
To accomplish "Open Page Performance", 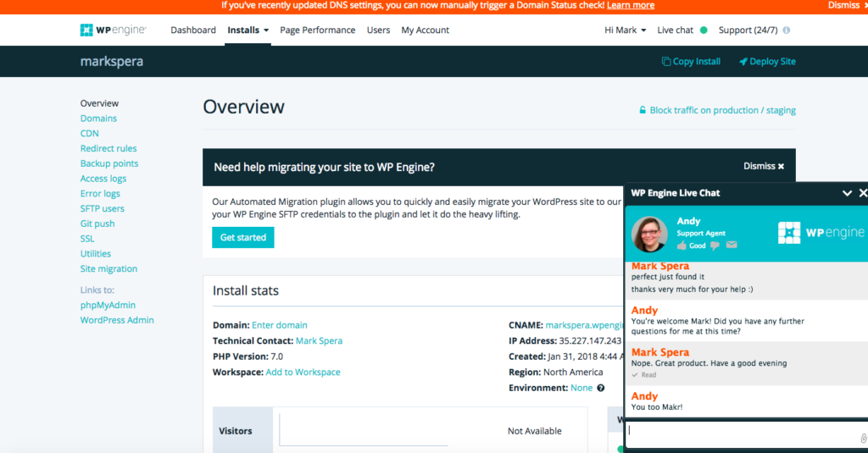I will (318, 30).
